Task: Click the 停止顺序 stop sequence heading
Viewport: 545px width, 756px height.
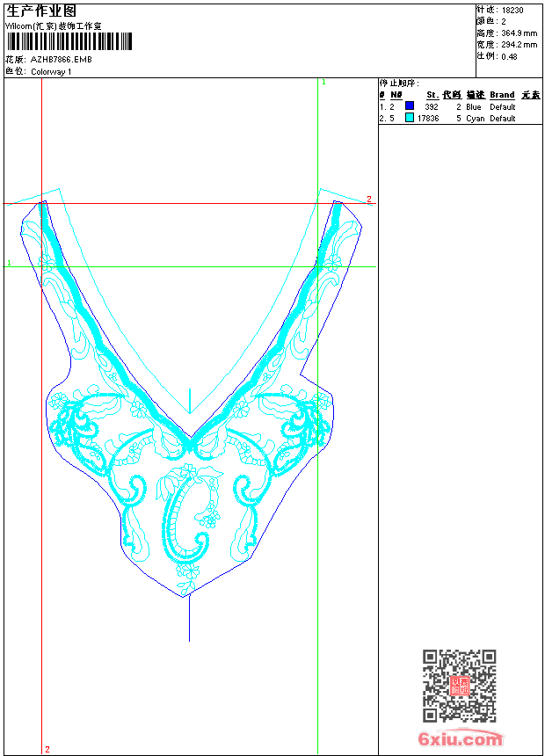Action: (399, 83)
